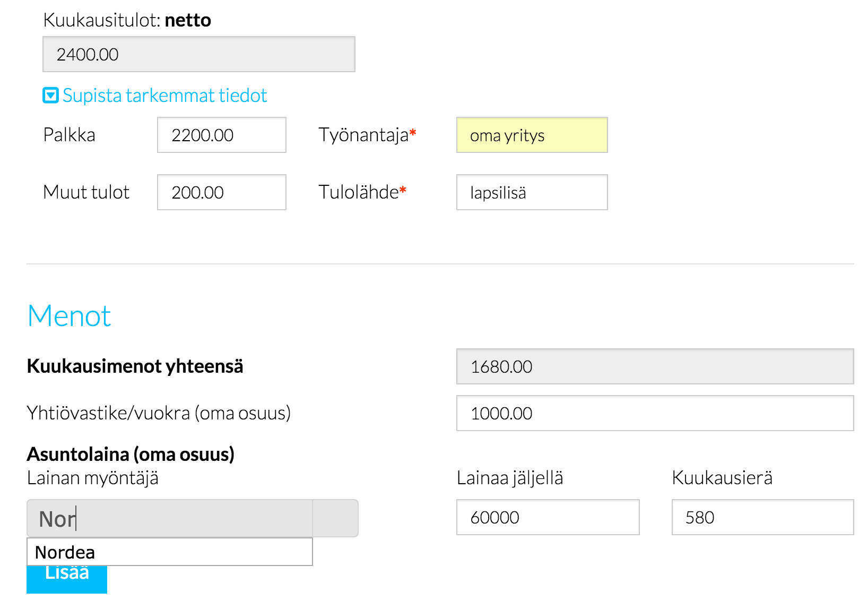Click the Kuukausitulot netto total field
Screen dimensions: 868x600
click(199, 54)
